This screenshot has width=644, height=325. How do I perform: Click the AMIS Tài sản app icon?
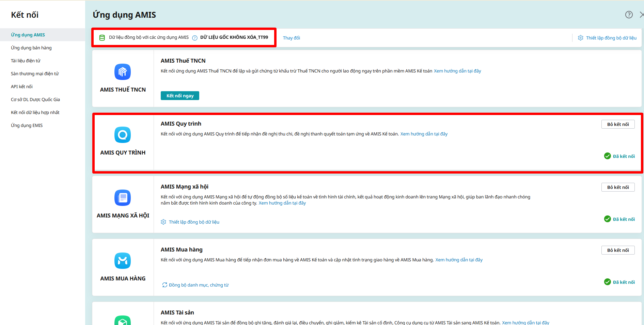pos(123,321)
